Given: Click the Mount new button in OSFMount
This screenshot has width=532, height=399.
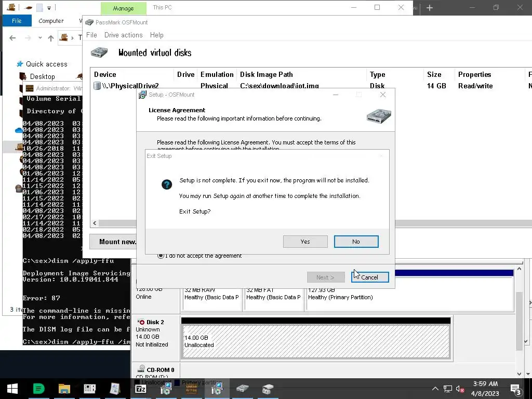Looking at the screenshot, I should [x=113, y=242].
